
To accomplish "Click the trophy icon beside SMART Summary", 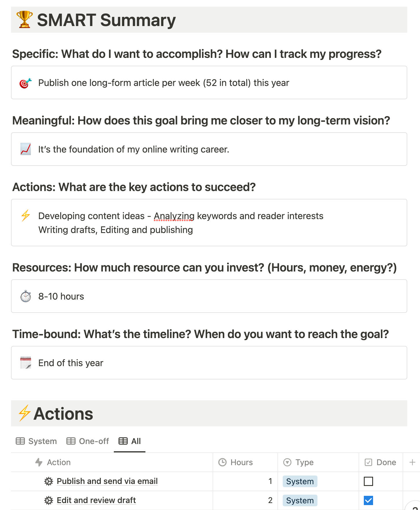I will [x=25, y=19].
